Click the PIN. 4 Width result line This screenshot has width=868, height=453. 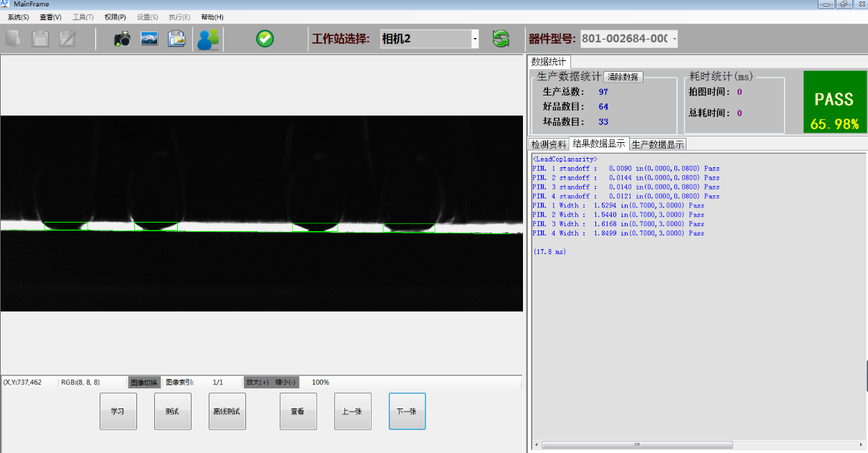[618, 233]
